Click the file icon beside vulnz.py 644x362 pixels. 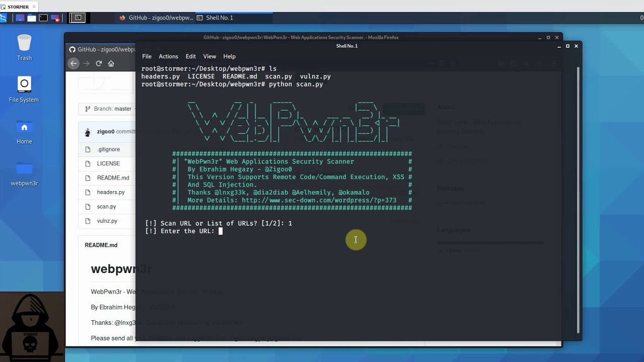[88, 221]
